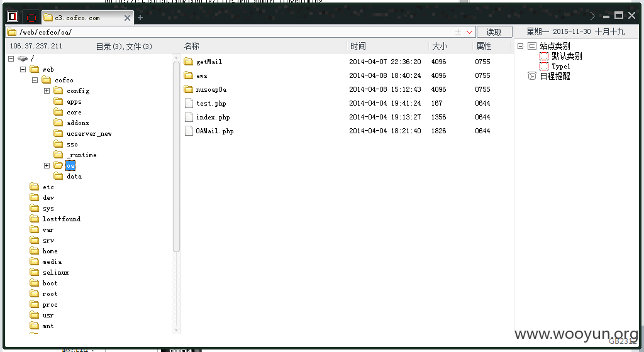This screenshot has height=352, width=644.
Task: Select the core folder icon
Action: (x=58, y=112)
